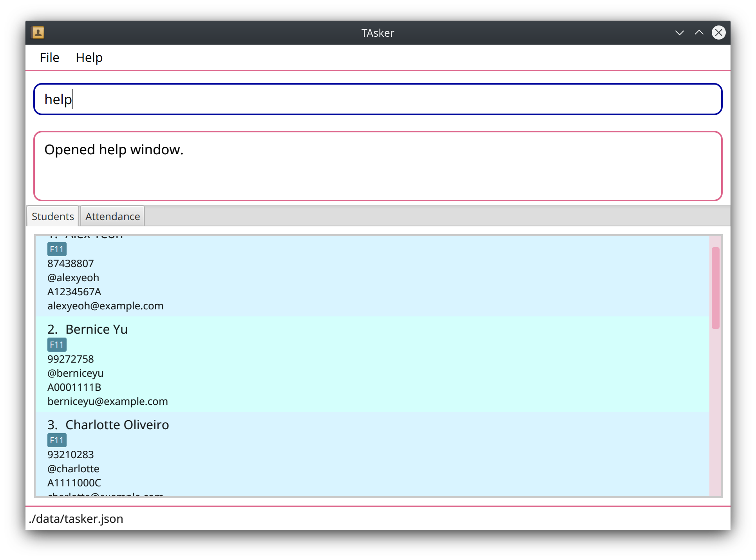The height and width of the screenshot is (560, 756).
Task: Open the Help menu
Action: click(89, 58)
